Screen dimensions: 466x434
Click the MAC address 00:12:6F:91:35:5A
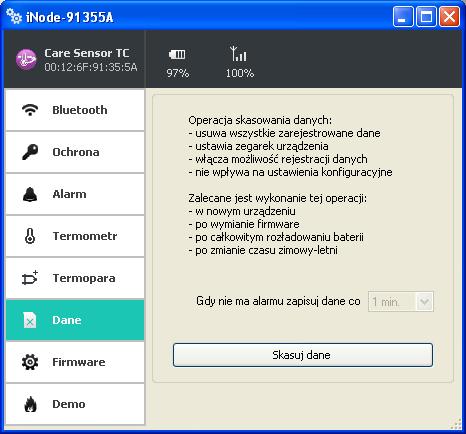[x=91, y=67]
